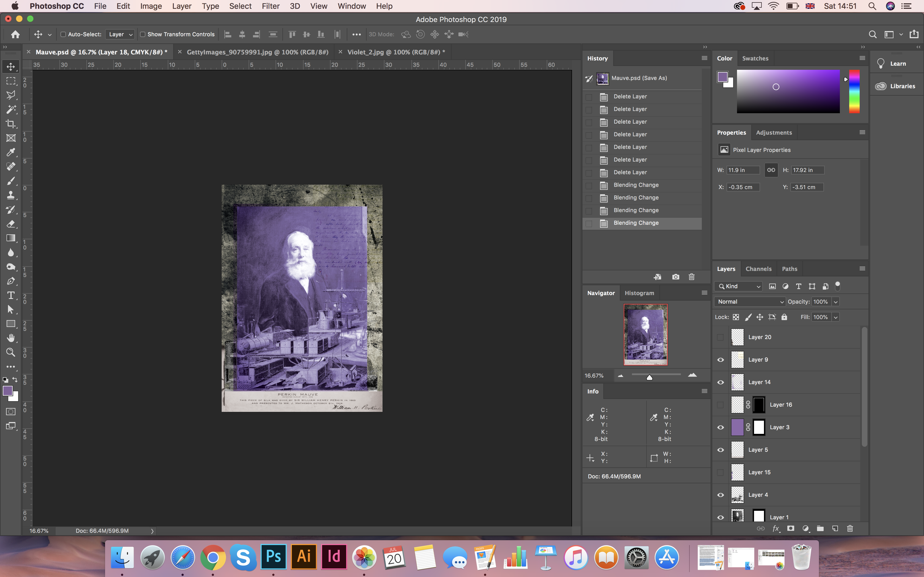Choose the Horizontal Type tool
Viewport: 924px width, 577px height.
(x=11, y=295)
